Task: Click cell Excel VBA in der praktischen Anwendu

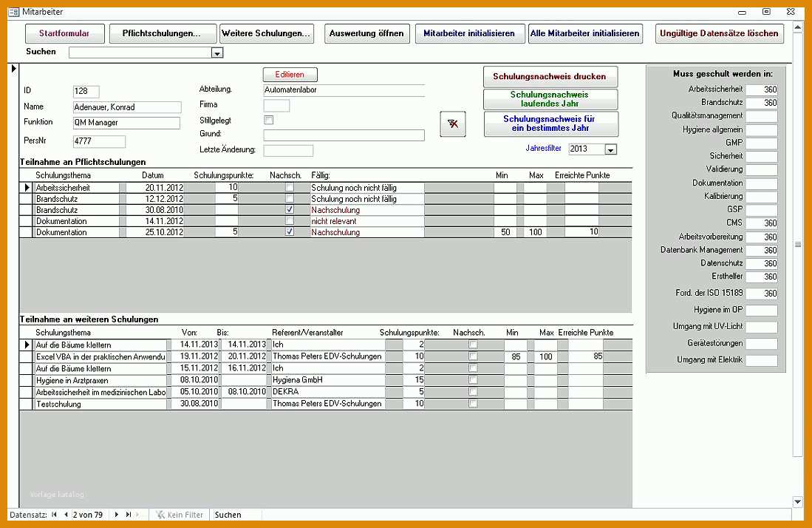Action: [x=100, y=356]
